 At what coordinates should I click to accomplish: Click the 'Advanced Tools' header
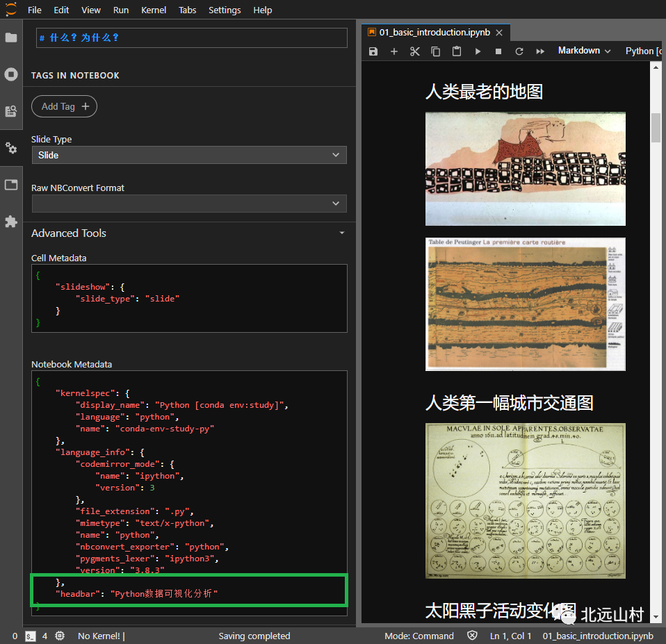click(69, 233)
